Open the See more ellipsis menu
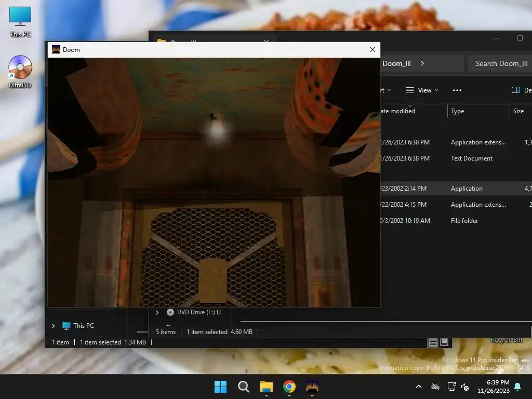This screenshot has height=399, width=532. tap(457, 90)
